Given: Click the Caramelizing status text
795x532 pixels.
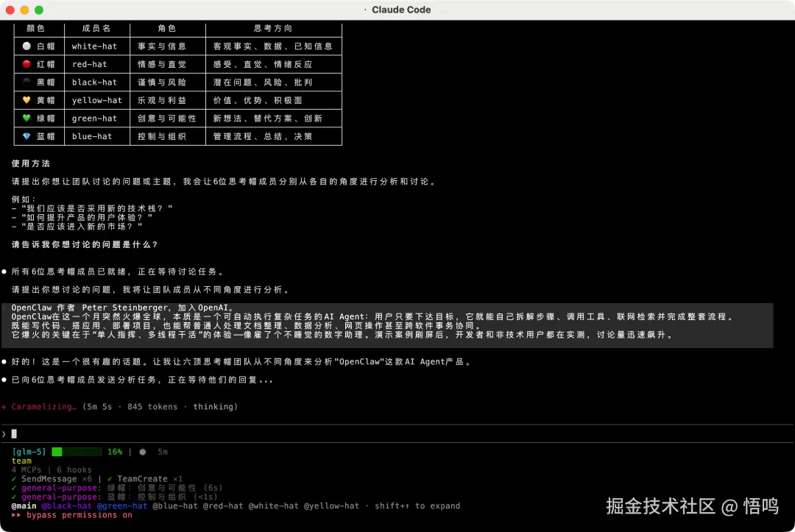Looking at the screenshot, I should tap(44, 407).
